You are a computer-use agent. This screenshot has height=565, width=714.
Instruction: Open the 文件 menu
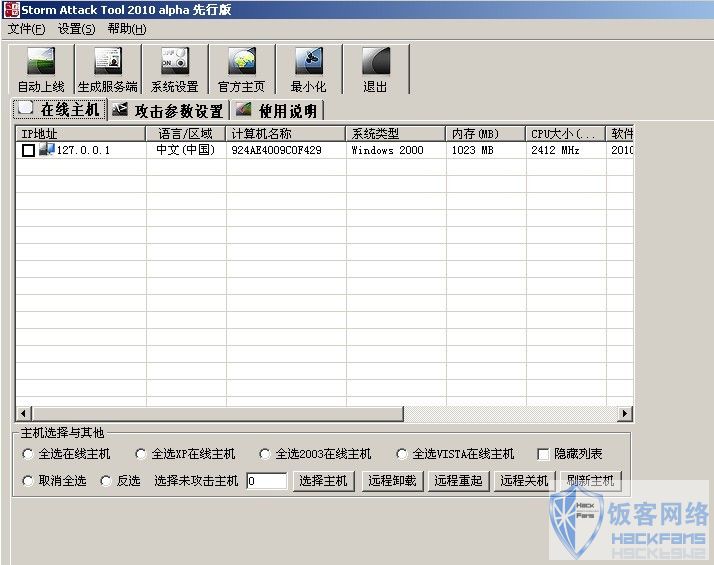[26, 29]
